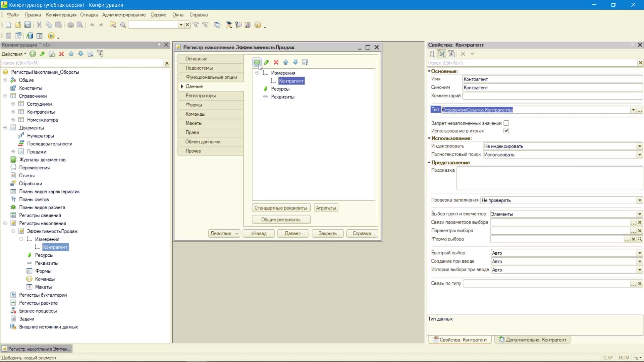This screenshot has height=362, width=644.
Task: Click the green add button in register editor
Action: (257, 62)
